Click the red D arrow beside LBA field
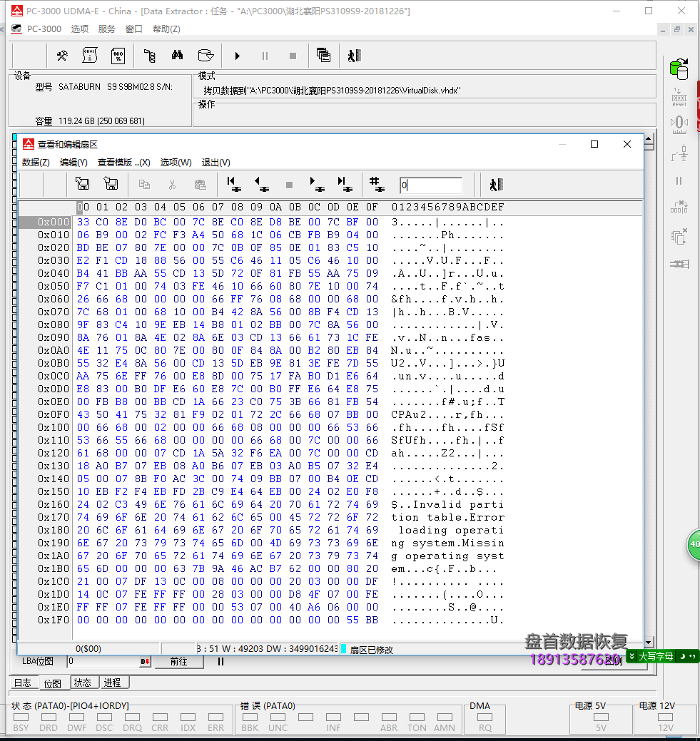Image resolution: width=700 pixels, height=741 pixels. pyautogui.click(x=145, y=662)
